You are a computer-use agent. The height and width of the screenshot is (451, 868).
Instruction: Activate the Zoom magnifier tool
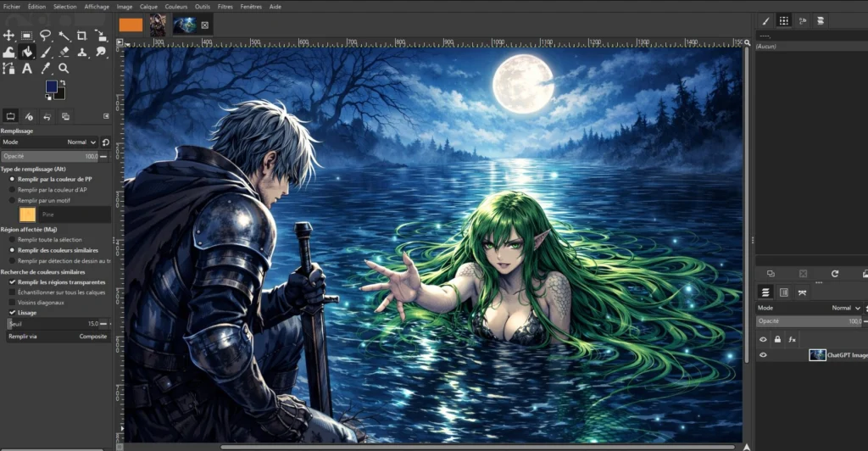[64, 68]
